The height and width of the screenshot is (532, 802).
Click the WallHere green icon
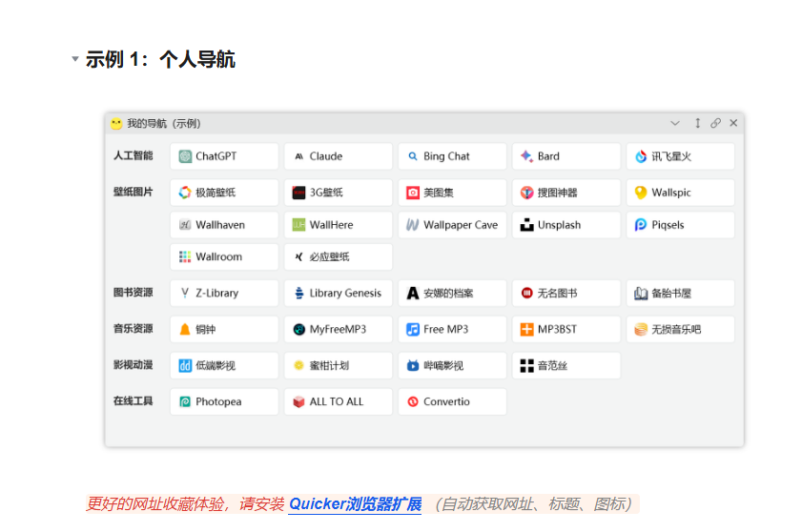click(x=298, y=225)
